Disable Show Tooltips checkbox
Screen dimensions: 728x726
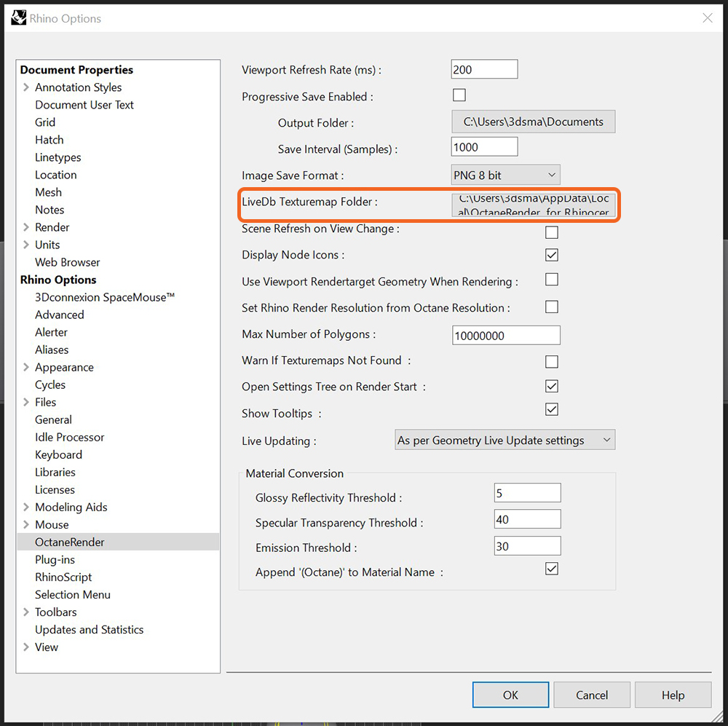(x=551, y=409)
